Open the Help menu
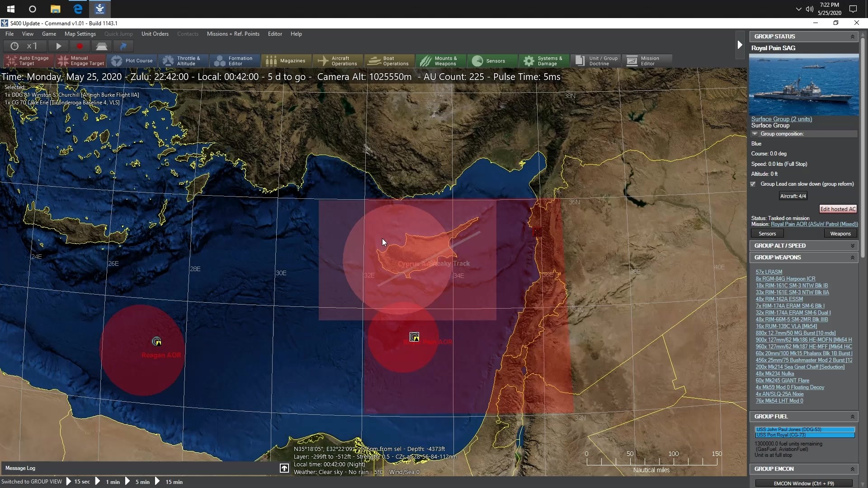 tap(296, 34)
